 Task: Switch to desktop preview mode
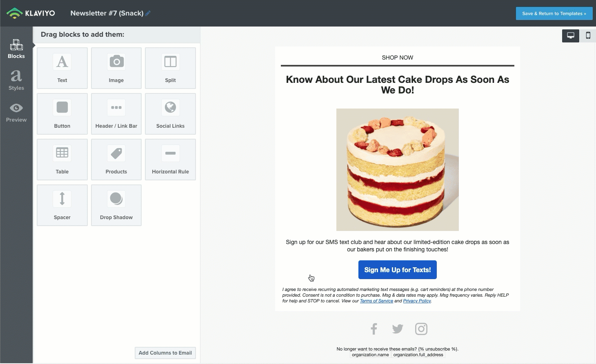pyautogui.click(x=571, y=36)
